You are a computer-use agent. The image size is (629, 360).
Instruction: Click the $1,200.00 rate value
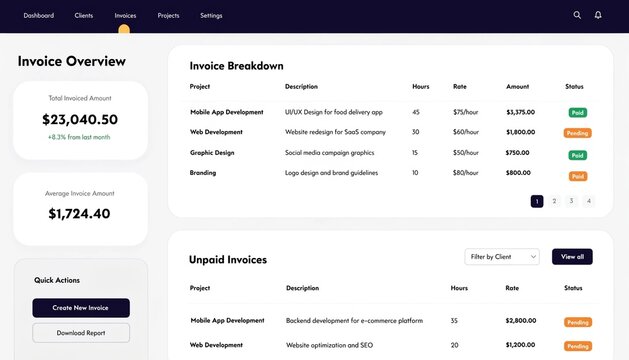click(x=520, y=345)
